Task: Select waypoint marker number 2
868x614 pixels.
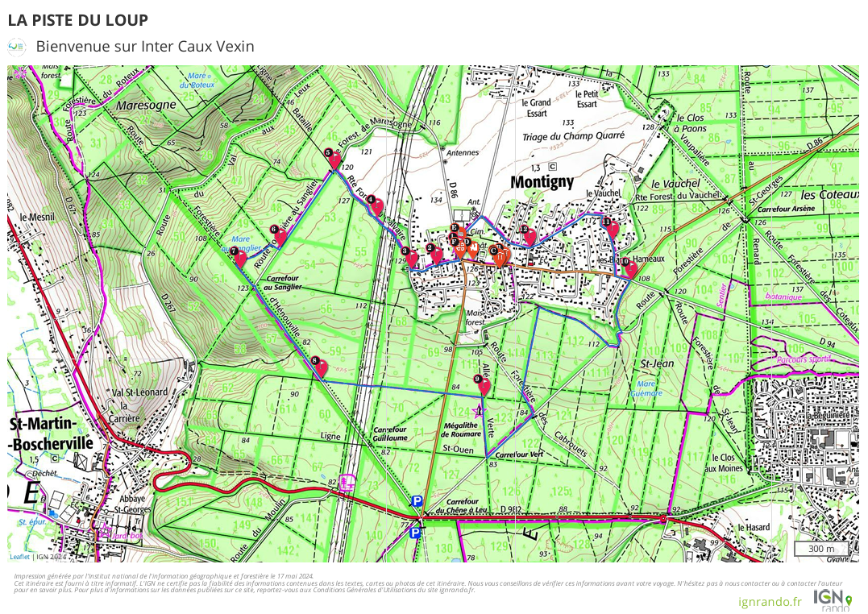Action: [437, 254]
